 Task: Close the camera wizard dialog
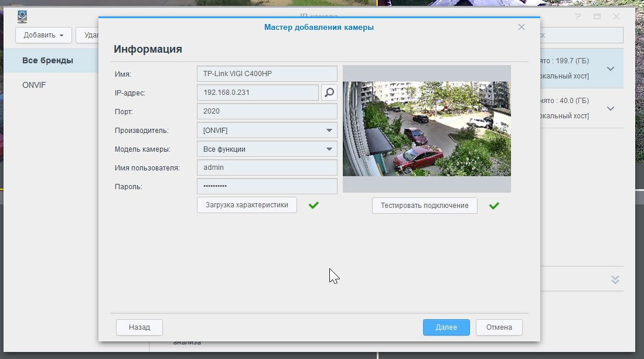pos(521,27)
